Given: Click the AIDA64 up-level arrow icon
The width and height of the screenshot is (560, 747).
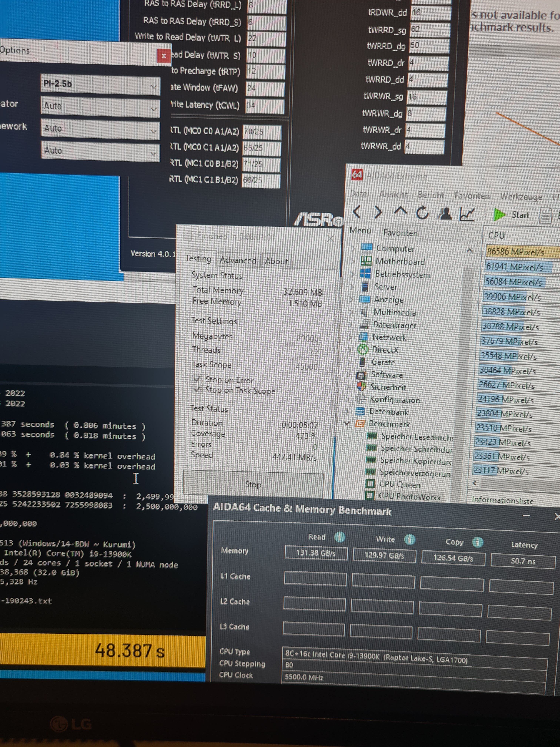Looking at the screenshot, I should tap(400, 211).
